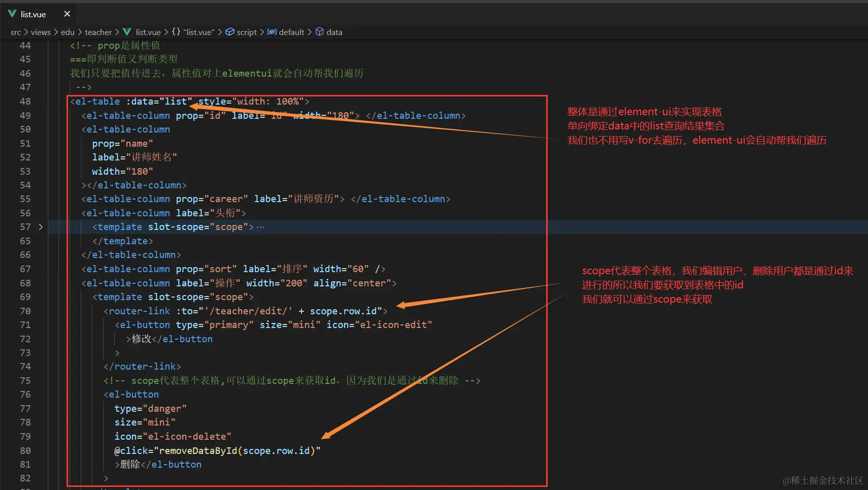Viewport: 868px width, 490px height.
Task: Click the label="讲师姓名" attribute line
Action: [x=135, y=157]
